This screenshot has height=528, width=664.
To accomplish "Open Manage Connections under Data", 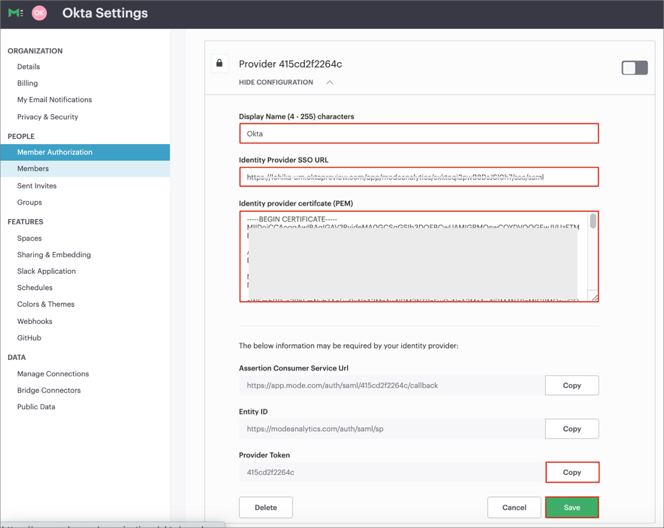I will [x=53, y=374].
